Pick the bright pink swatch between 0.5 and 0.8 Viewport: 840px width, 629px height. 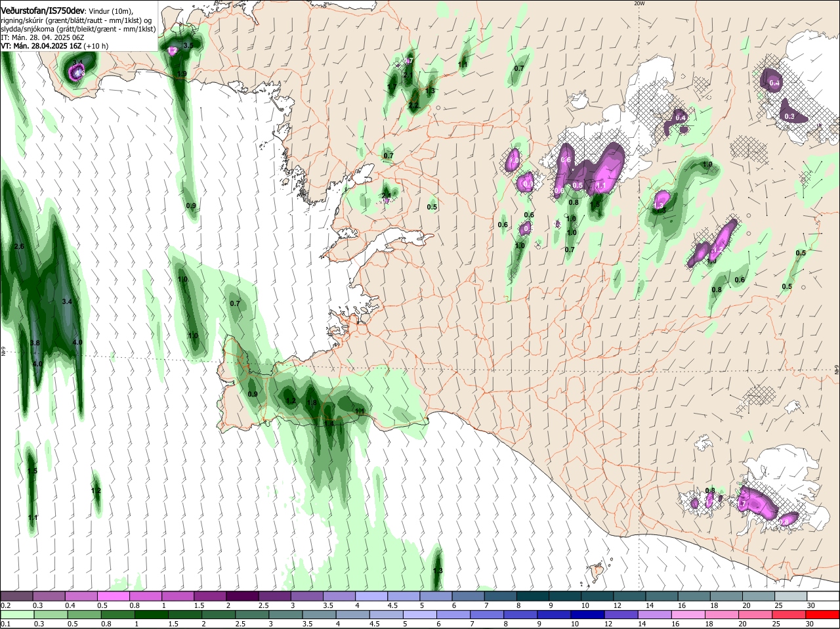coord(114,596)
